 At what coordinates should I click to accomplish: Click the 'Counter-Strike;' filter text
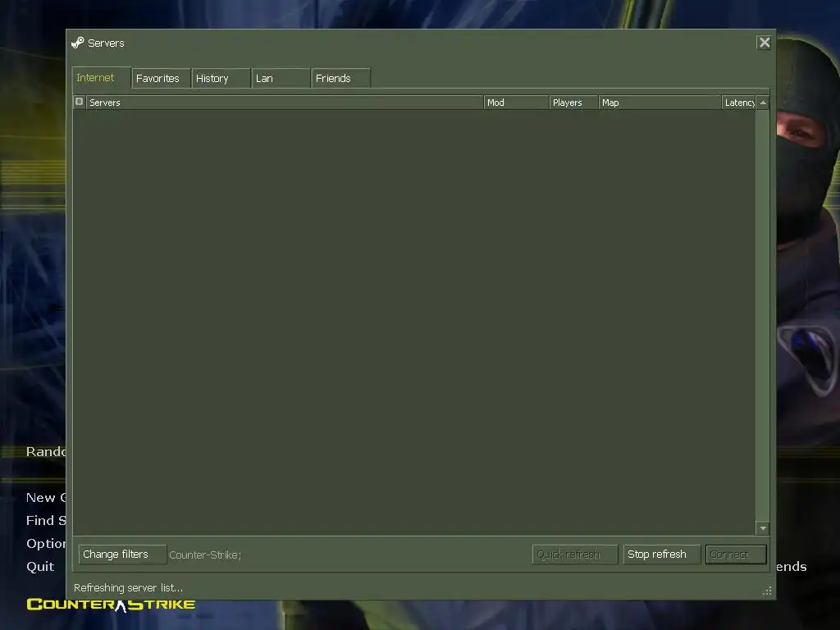205,555
